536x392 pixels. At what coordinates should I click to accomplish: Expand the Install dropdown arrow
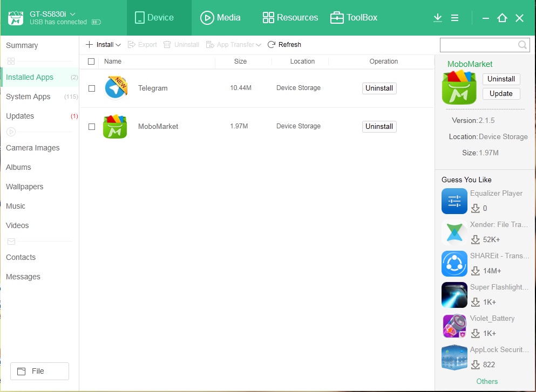(118, 45)
